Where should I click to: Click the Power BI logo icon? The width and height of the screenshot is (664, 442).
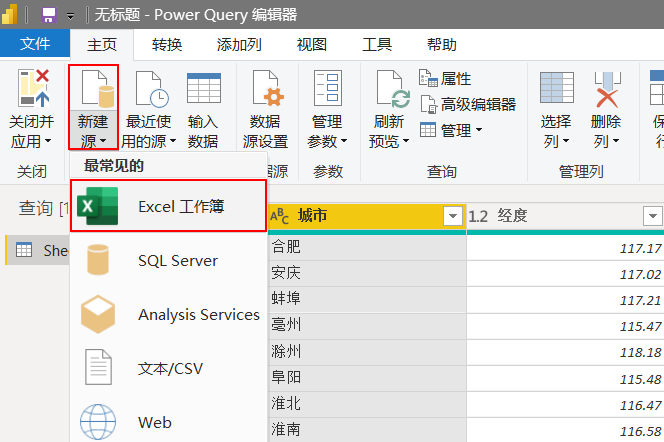pyautogui.click(x=9, y=14)
